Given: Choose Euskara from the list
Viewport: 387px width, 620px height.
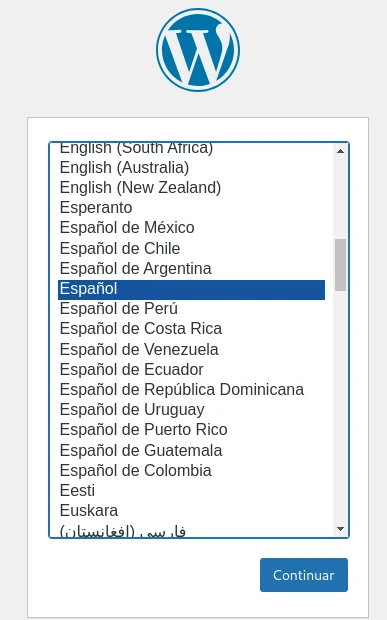Looking at the screenshot, I should click(x=192, y=511).
